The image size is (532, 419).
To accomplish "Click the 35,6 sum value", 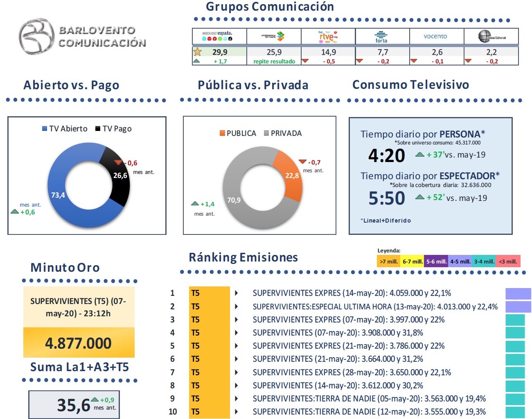I will pyautogui.click(x=74, y=405).
